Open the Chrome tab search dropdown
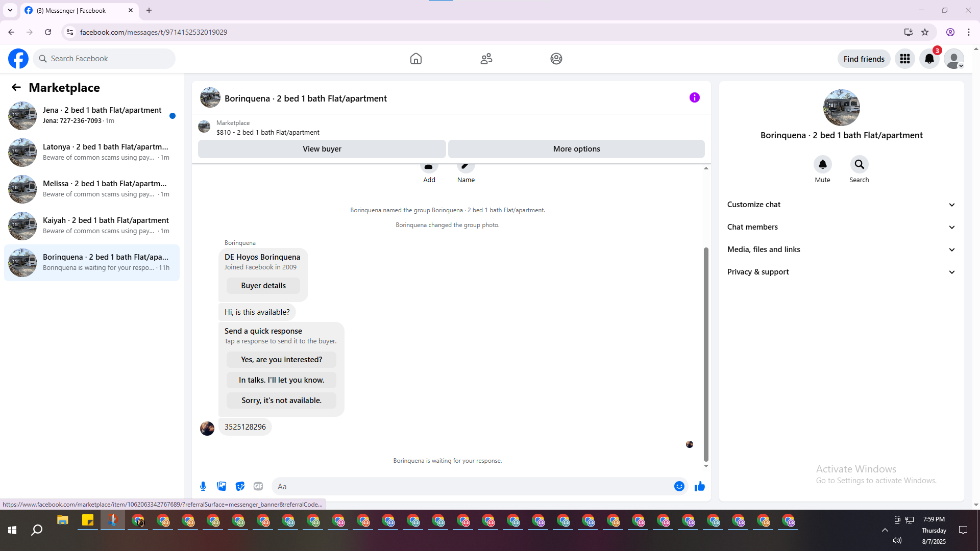This screenshot has width=980, height=551. (x=10, y=10)
